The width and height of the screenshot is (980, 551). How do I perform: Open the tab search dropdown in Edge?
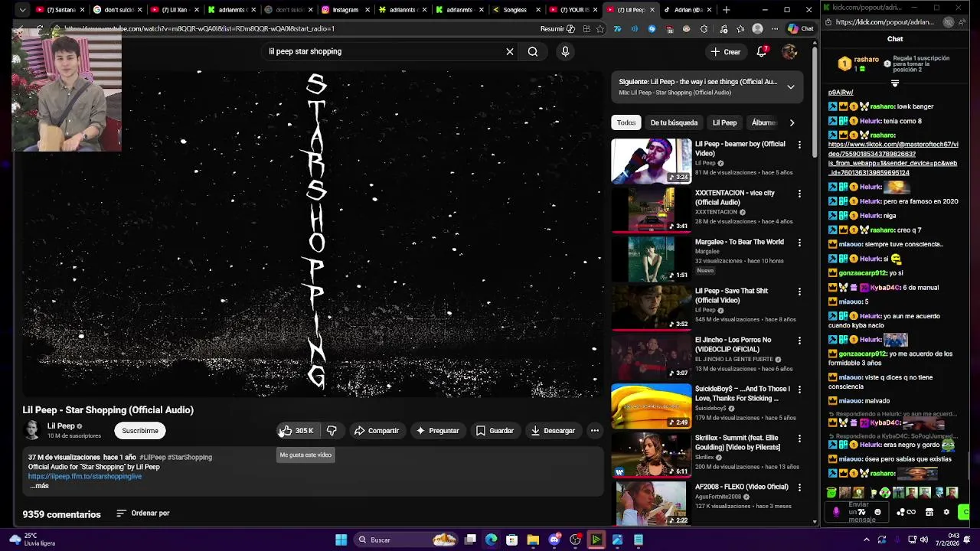[x=22, y=10]
